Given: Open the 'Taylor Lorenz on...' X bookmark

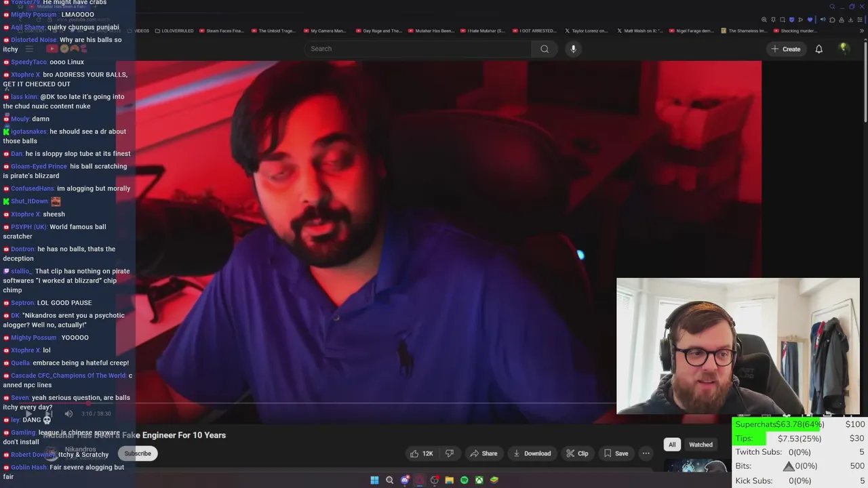Looking at the screenshot, I should tap(587, 30).
